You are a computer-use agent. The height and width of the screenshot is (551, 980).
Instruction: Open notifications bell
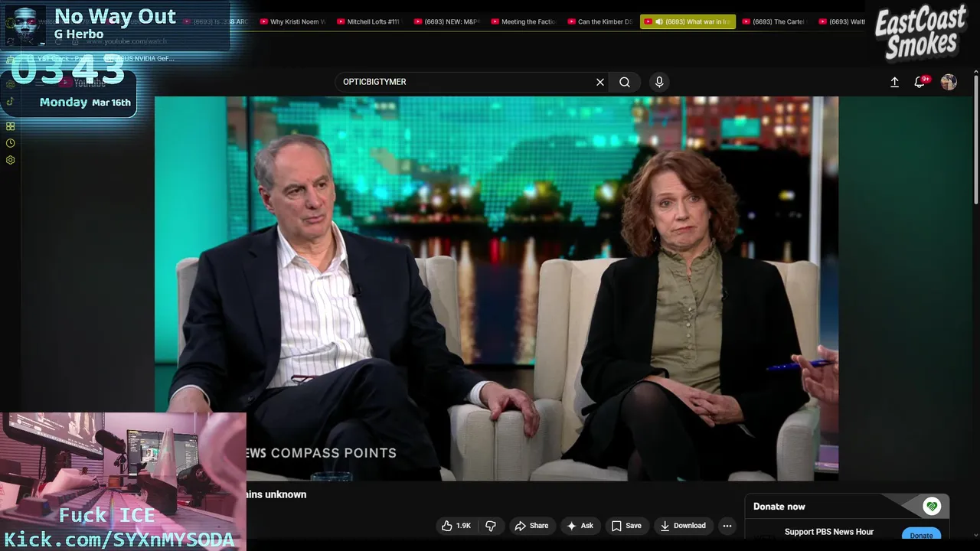(x=920, y=82)
